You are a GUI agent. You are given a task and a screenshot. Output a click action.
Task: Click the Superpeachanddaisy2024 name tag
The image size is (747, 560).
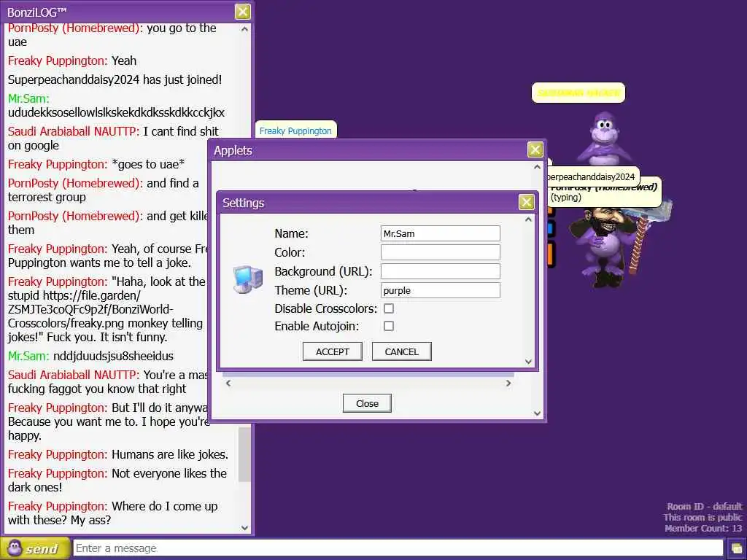click(591, 176)
